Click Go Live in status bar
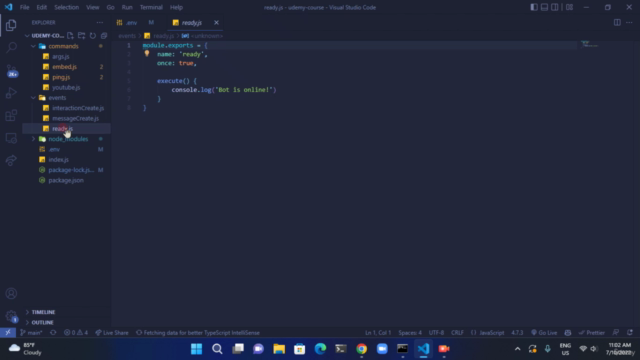 [544, 333]
